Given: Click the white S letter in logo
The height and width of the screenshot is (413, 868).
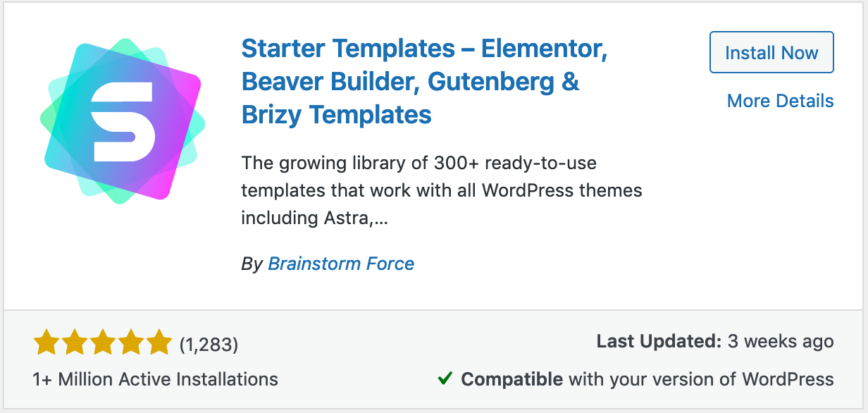Looking at the screenshot, I should pos(123,121).
